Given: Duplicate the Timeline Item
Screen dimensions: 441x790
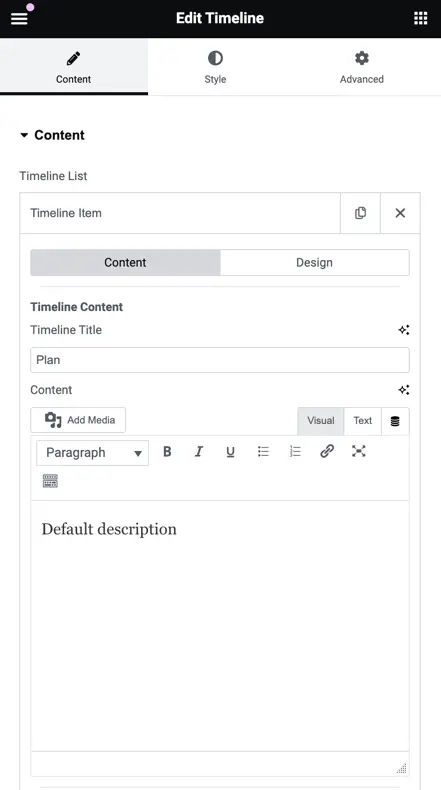Looking at the screenshot, I should click(360, 213).
